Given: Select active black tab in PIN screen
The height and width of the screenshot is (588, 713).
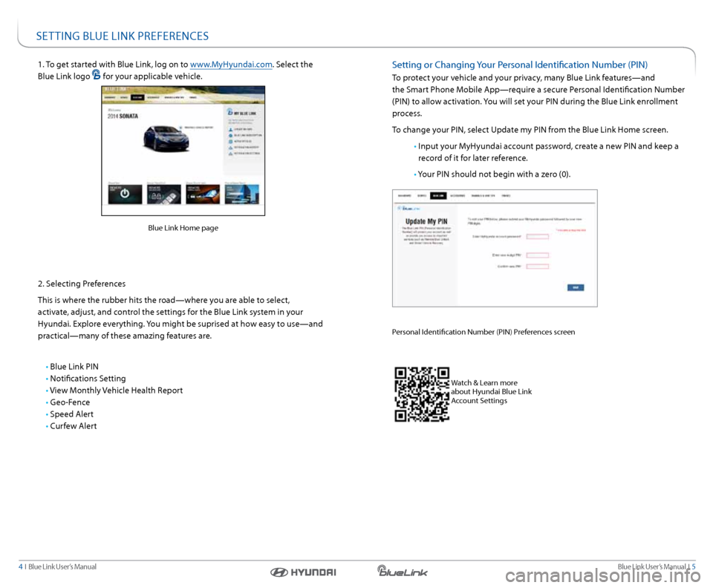Looking at the screenshot, I should click(438, 195).
